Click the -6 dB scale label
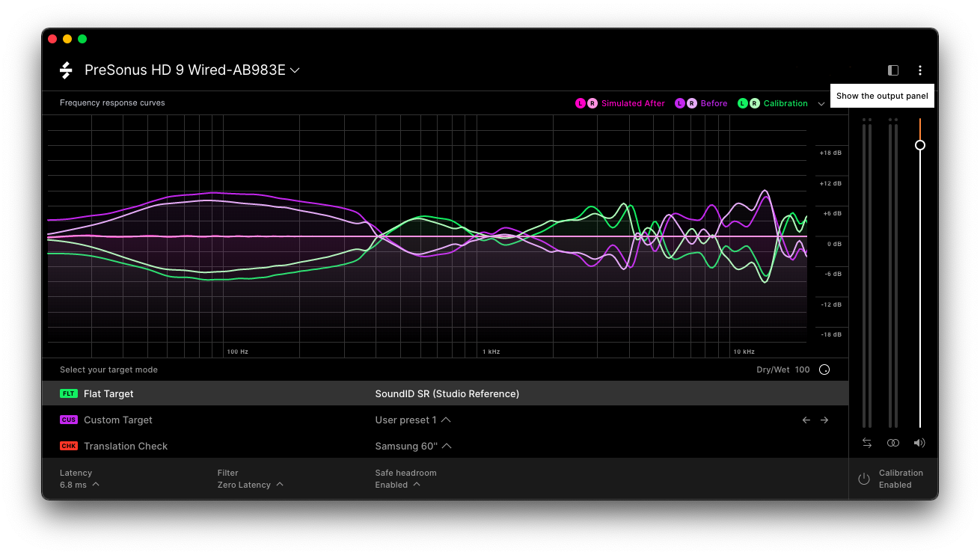Screen dimensions: 980x555 coord(832,274)
